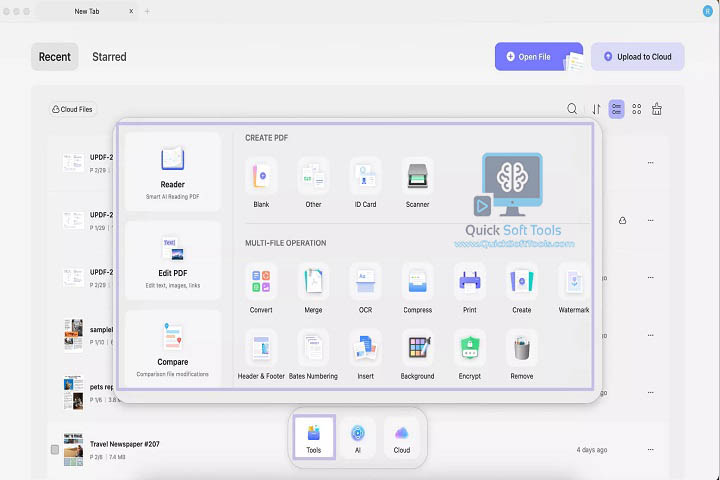Screen dimensions: 720x480
Task: Switch to grid view
Action: (636, 109)
